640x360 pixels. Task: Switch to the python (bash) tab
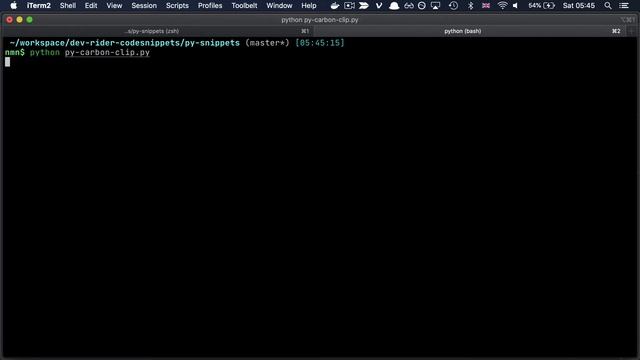tap(469, 31)
